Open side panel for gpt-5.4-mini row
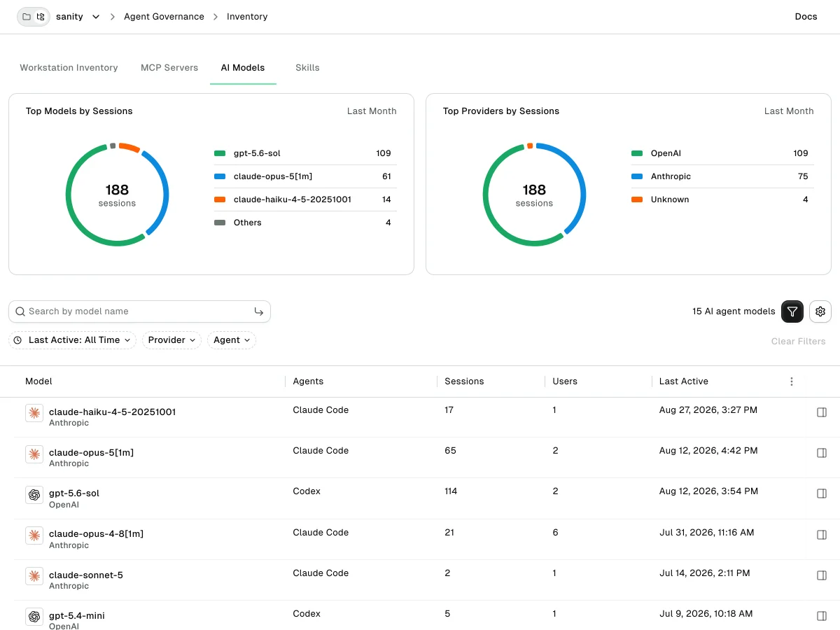Viewport: 840px width, 630px height. tap(822, 616)
